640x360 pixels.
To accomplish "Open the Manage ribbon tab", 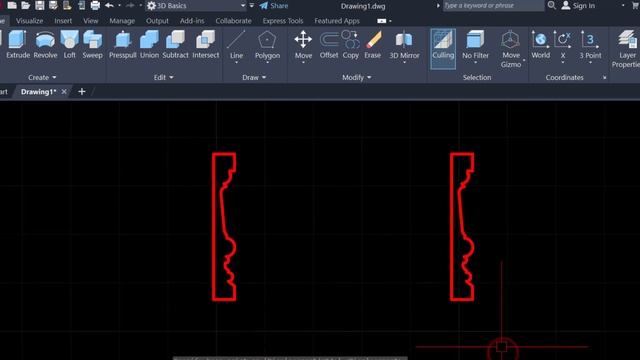I will pyautogui.click(x=122, y=21).
